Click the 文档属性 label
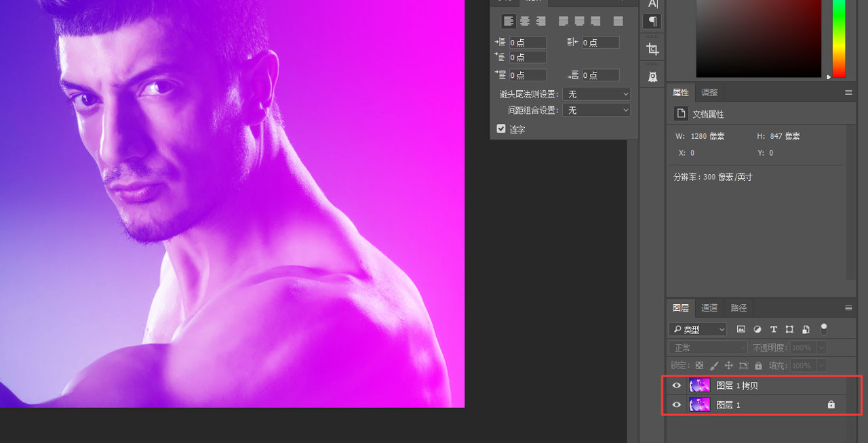The height and width of the screenshot is (443, 868). tap(708, 114)
